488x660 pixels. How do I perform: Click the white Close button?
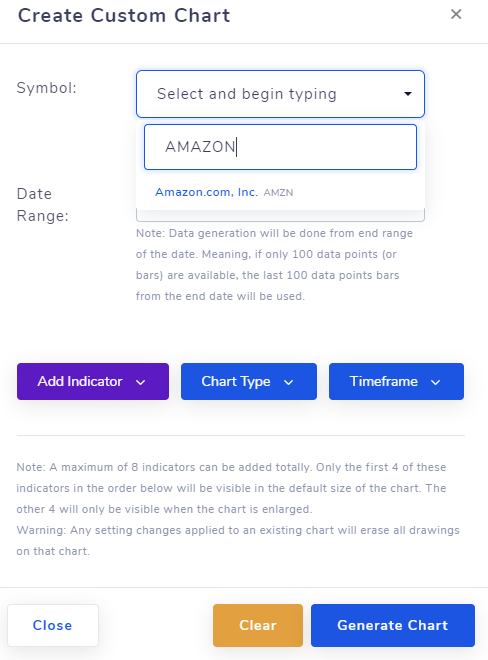[x=53, y=625]
